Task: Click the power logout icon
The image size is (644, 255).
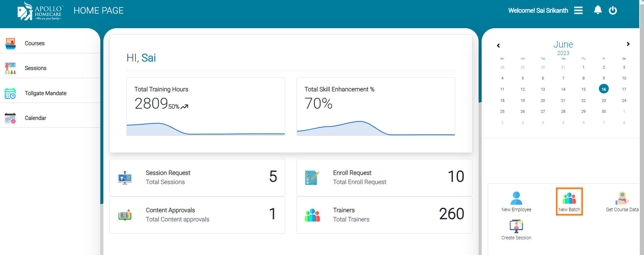Action: click(613, 11)
